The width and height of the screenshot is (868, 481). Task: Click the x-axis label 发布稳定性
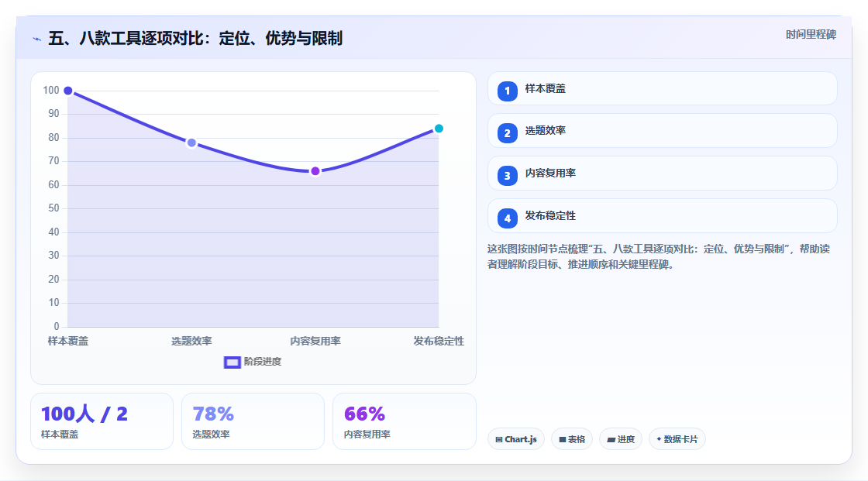pos(439,341)
